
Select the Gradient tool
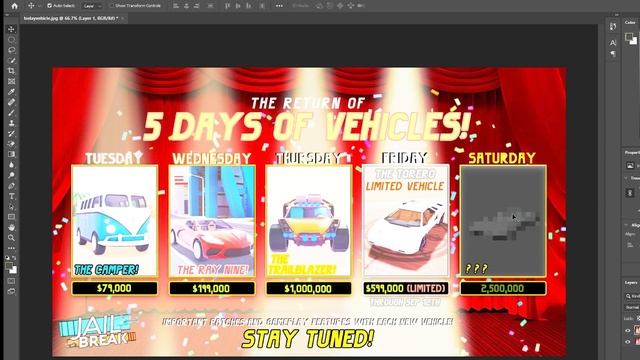click(11, 154)
